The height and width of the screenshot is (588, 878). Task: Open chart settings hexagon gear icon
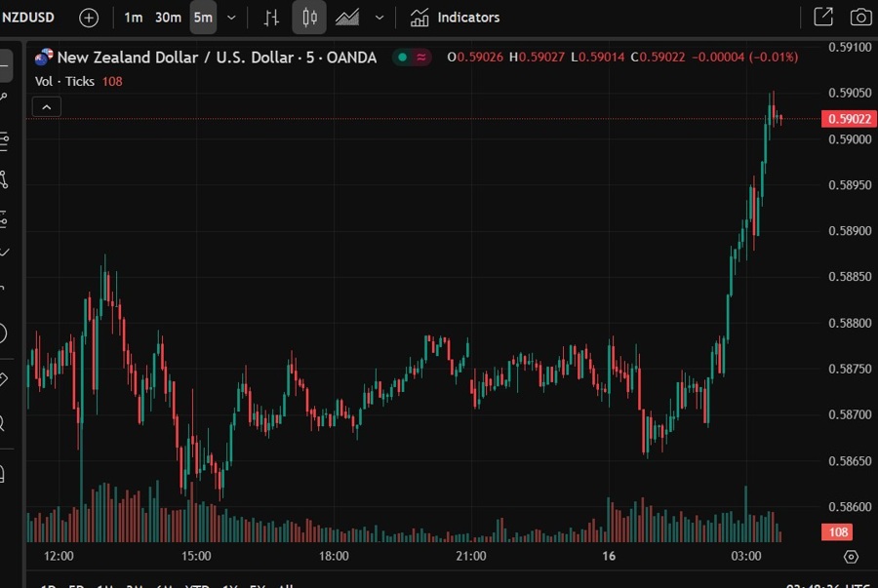point(851,557)
